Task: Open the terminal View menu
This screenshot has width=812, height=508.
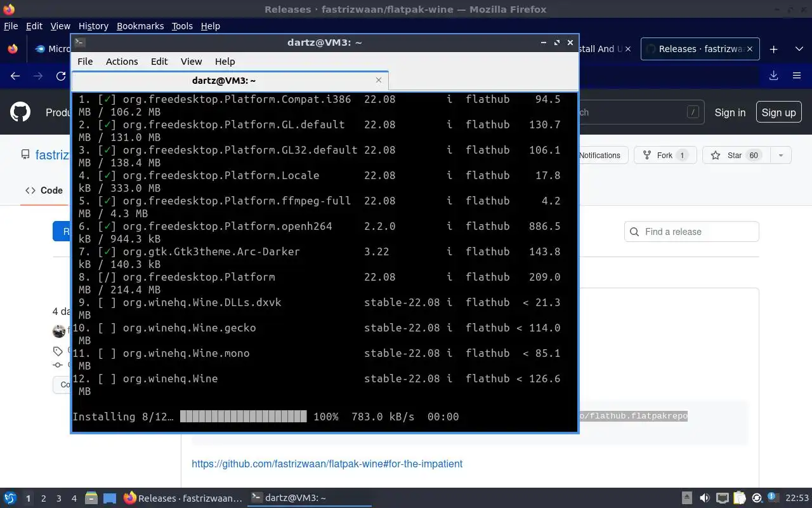Action: (191, 62)
